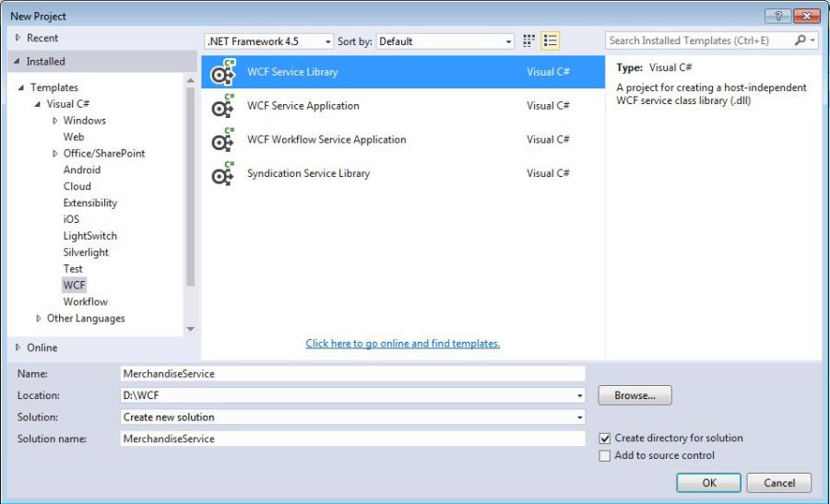The width and height of the screenshot is (830, 504).
Task: Select the LightSwitch template category
Action: [x=90, y=236]
